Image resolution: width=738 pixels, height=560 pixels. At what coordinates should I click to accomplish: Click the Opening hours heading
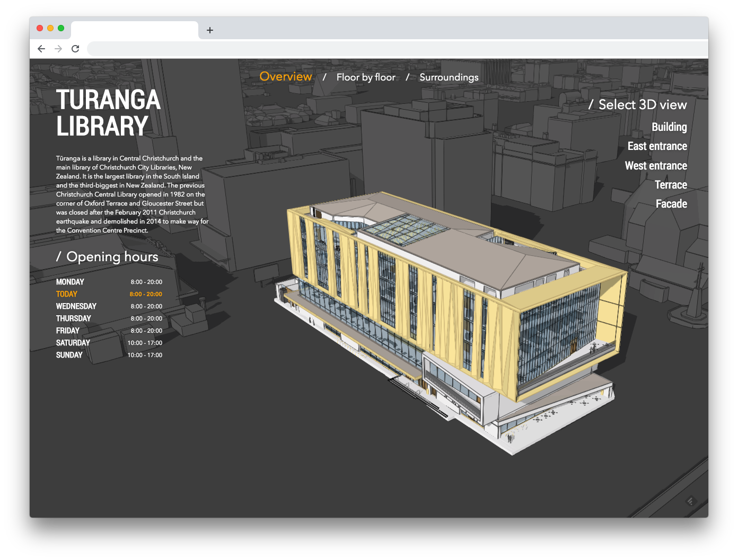point(107,257)
